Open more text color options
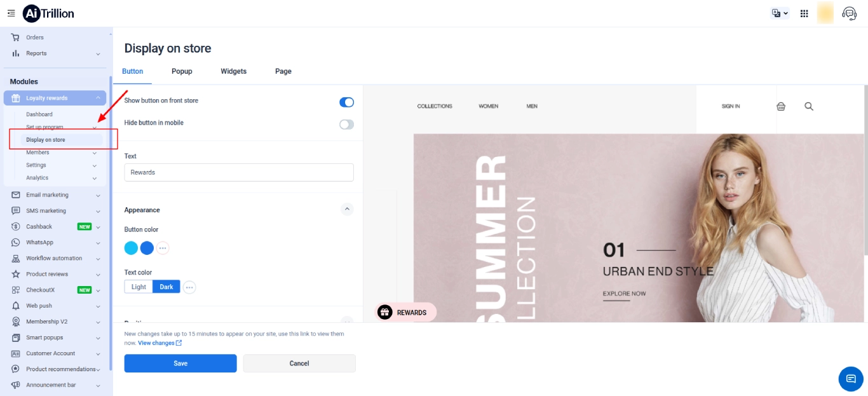 click(x=189, y=287)
